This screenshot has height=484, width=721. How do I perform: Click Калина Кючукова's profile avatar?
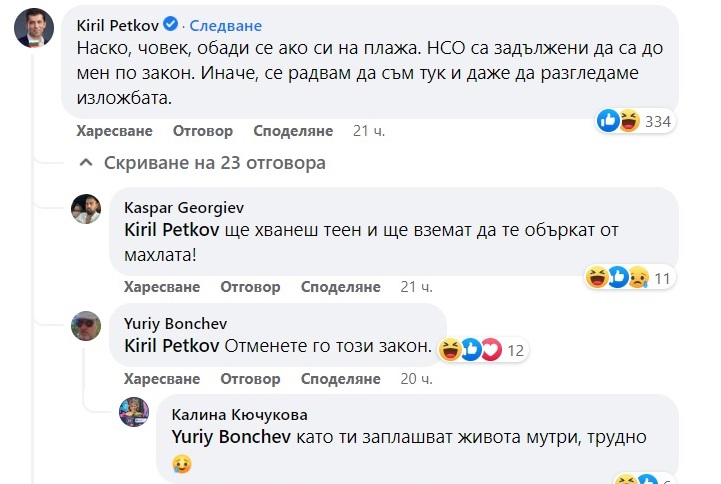click(x=134, y=413)
